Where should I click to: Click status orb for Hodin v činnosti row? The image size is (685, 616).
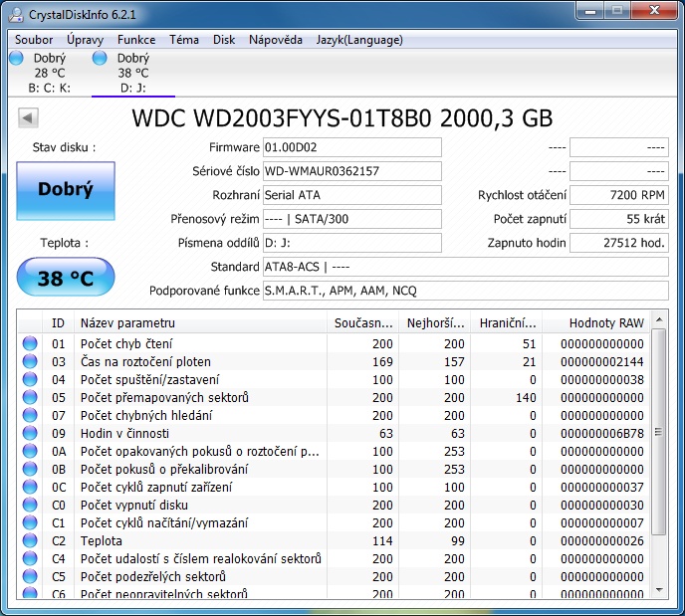(30, 434)
